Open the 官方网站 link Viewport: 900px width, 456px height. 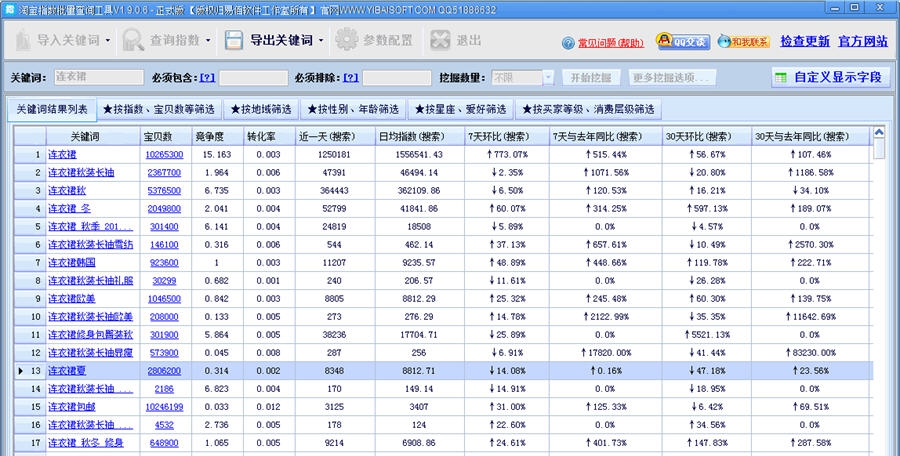[863, 41]
